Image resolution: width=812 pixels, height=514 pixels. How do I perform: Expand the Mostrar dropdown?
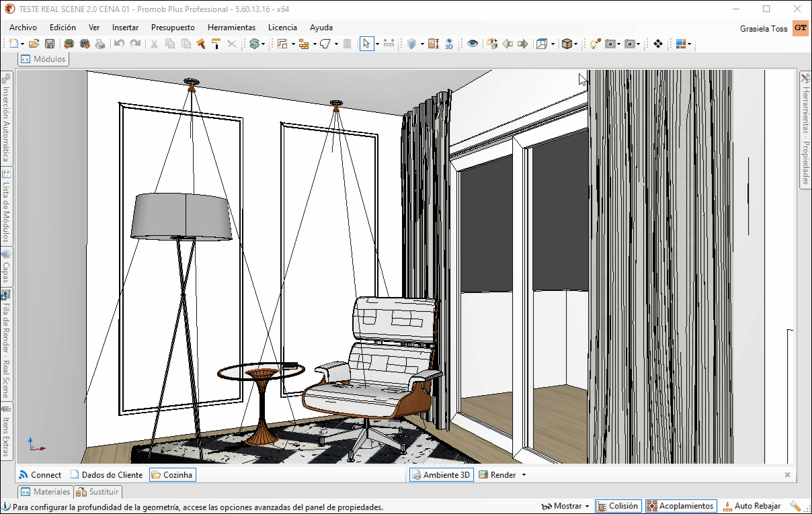click(x=587, y=506)
